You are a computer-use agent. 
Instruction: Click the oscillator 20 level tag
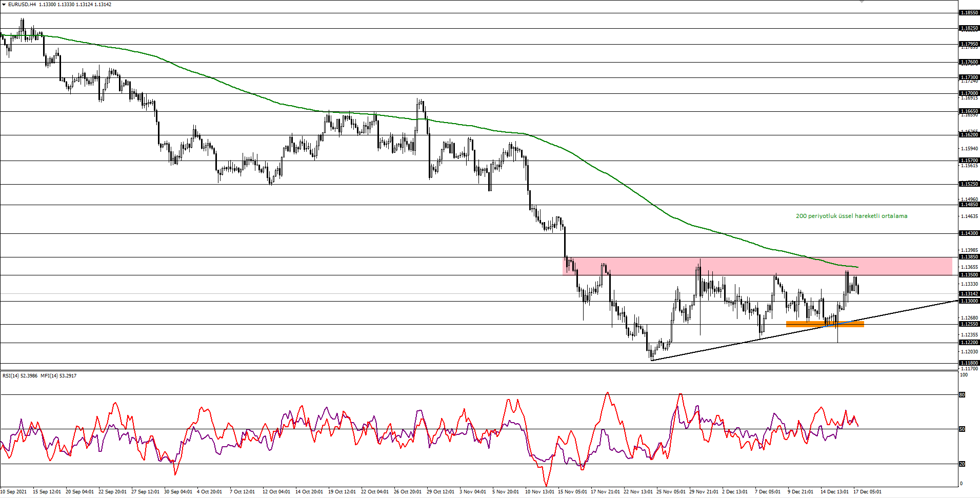963,464
